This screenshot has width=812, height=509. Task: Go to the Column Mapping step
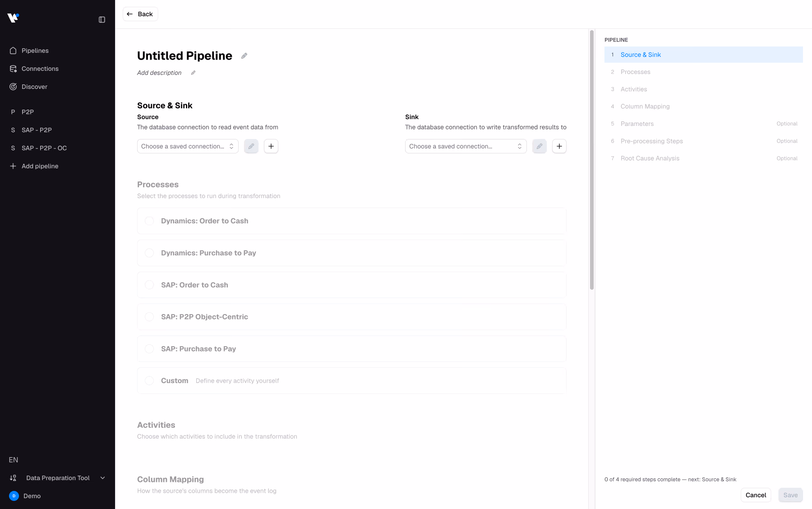pos(704,106)
